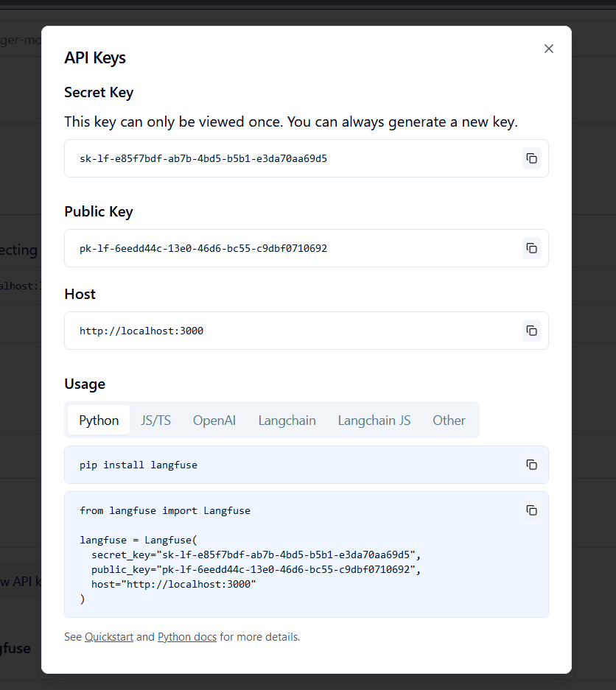Click the 'This key can only be viewed once' notice
616x690 pixels.
coord(290,122)
